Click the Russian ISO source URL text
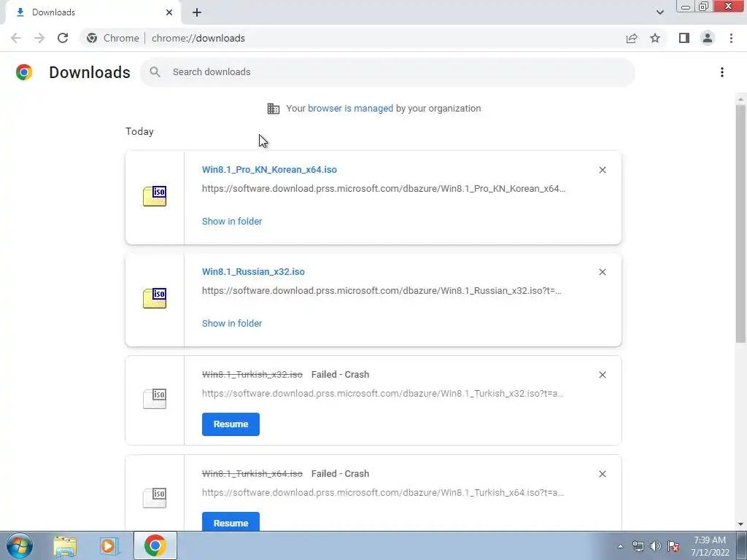747x560 pixels. (x=382, y=290)
